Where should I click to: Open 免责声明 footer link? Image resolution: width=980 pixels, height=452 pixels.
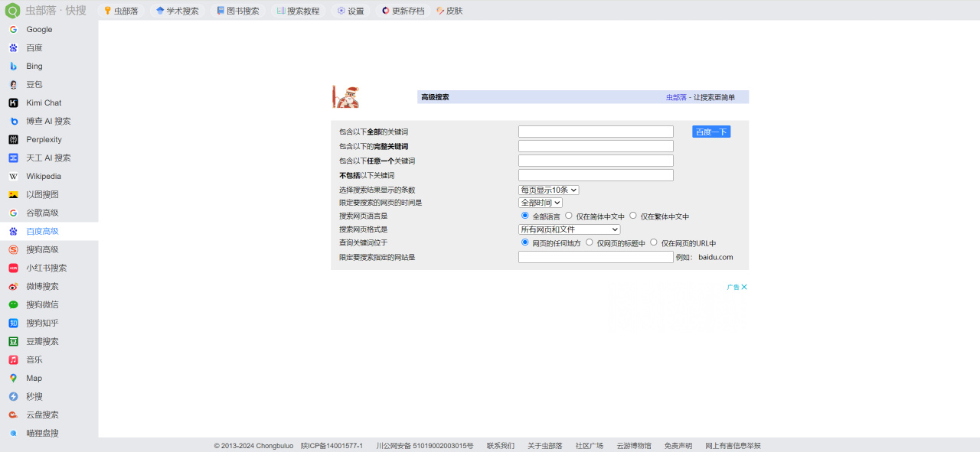tap(678, 446)
